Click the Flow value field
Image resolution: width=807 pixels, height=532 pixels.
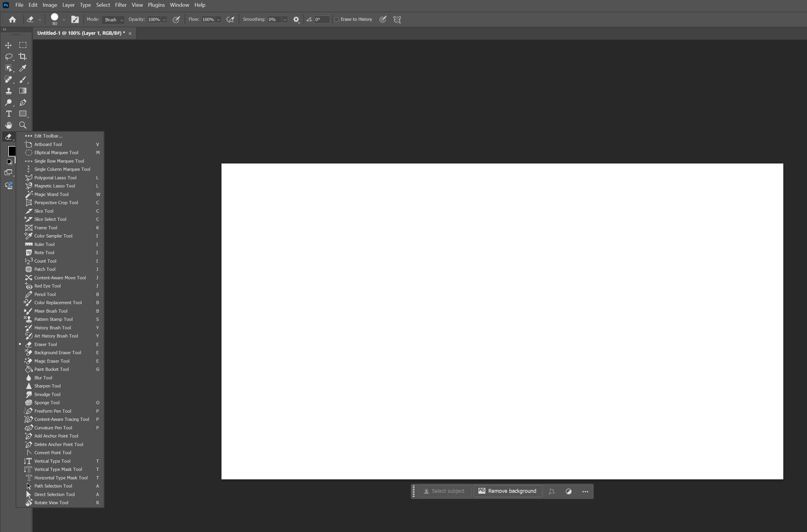point(208,19)
